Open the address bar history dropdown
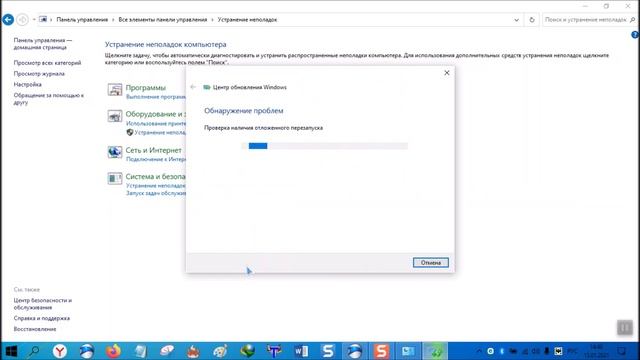Image resolution: width=640 pixels, height=360 pixels. [x=516, y=20]
